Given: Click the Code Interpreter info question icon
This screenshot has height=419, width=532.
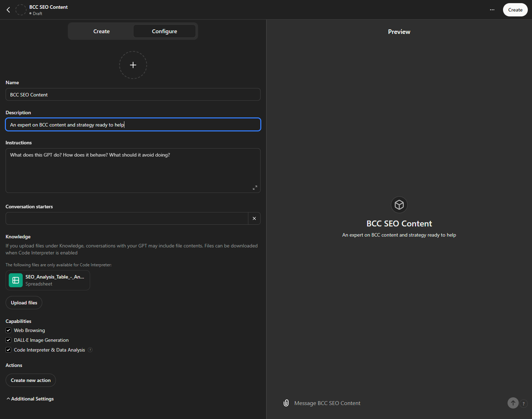Looking at the screenshot, I should coord(90,350).
